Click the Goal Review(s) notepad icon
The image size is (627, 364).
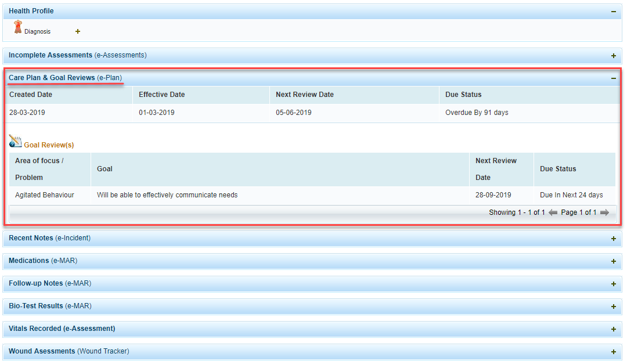pos(16,141)
